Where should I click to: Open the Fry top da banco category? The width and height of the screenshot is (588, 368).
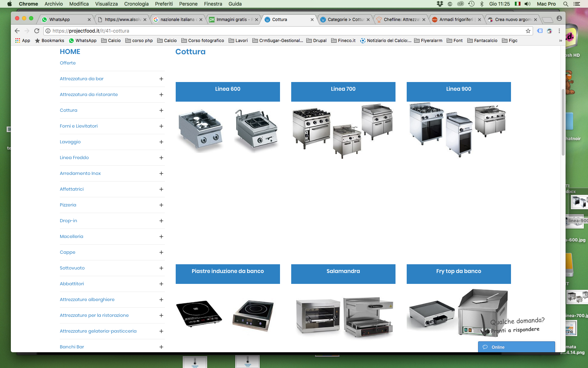tap(459, 274)
